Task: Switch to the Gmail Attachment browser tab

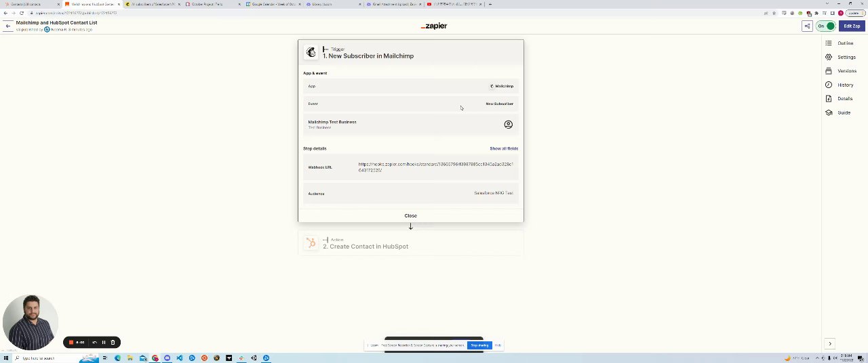Action: coord(394,4)
